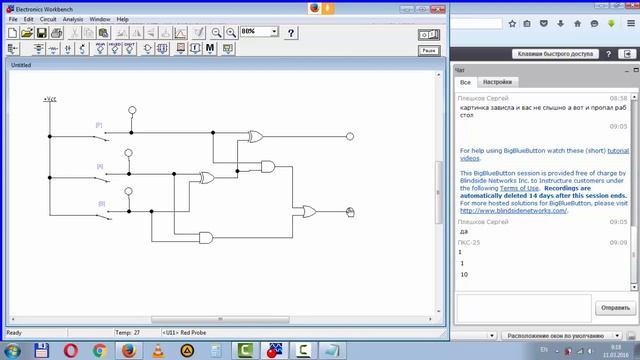640x360 pixels.
Task: Open the tutorial videos link
Action: click(544, 154)
